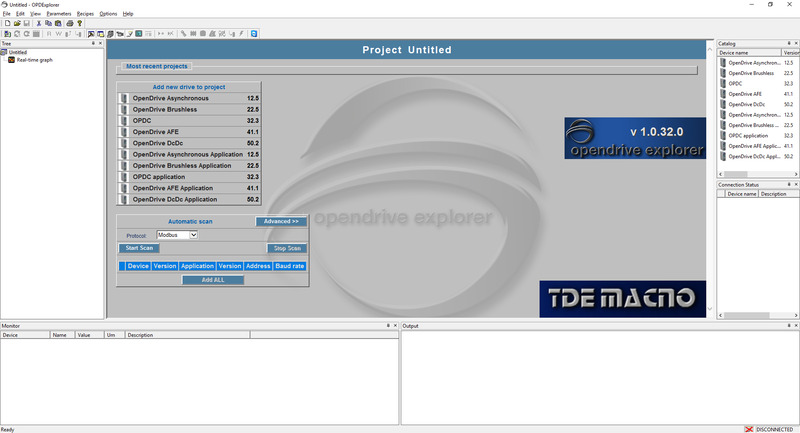Image resolution: width=800 pixels, height=433 pixels.
Task: Click Baud rate column header in scan table
Action: pos(290,266)
